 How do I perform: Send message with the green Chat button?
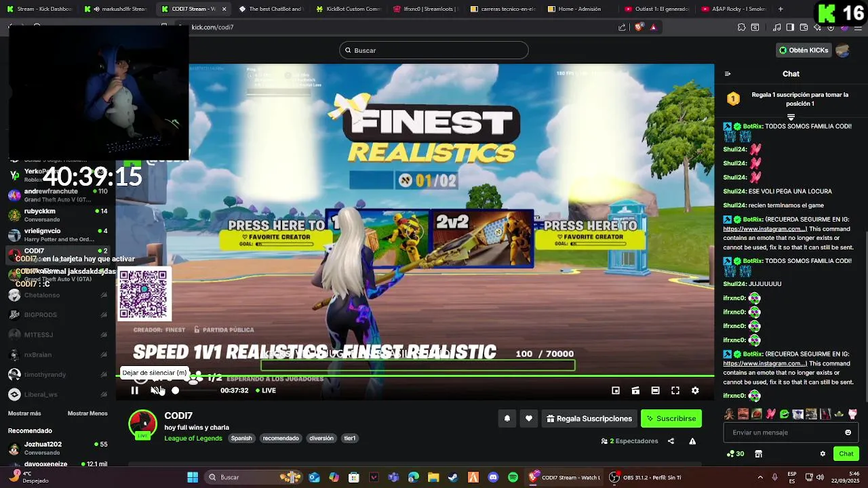[x=846, y=454]
